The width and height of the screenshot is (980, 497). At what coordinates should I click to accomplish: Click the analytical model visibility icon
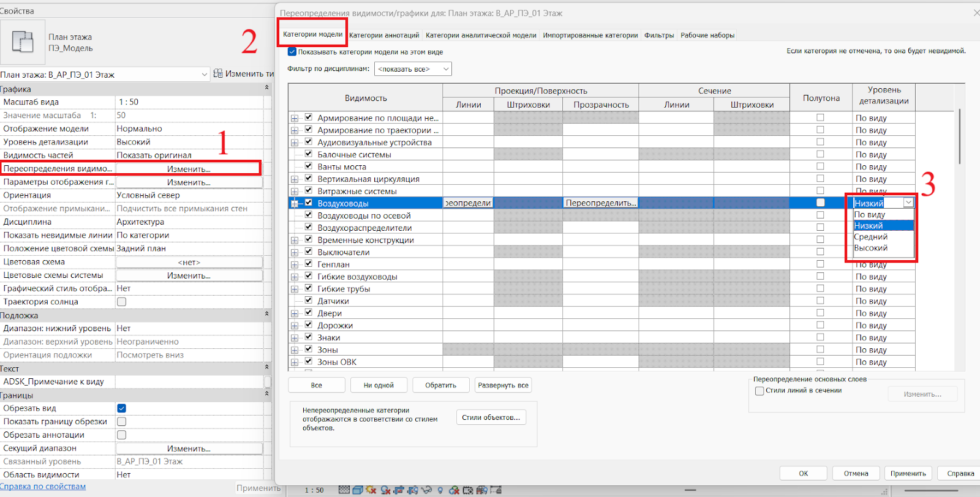482,490
